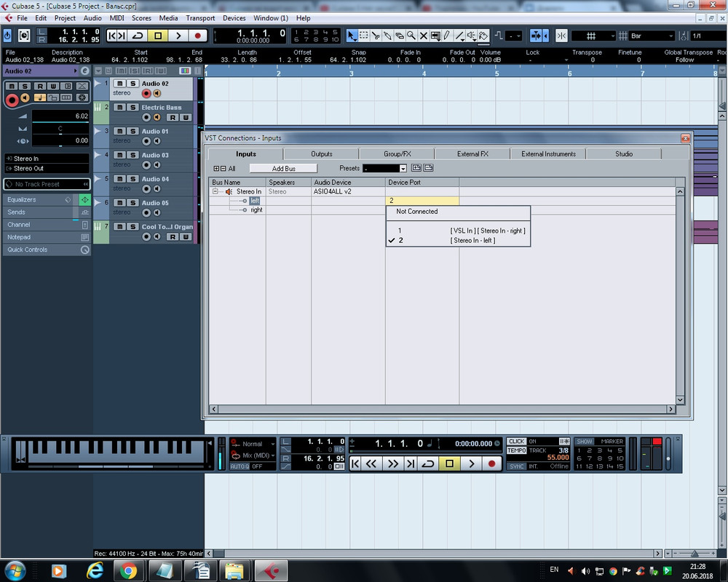Toggle record enable on Audio 01 track
This screenshot has height=582, width=728.
click(x=146, y=141)
